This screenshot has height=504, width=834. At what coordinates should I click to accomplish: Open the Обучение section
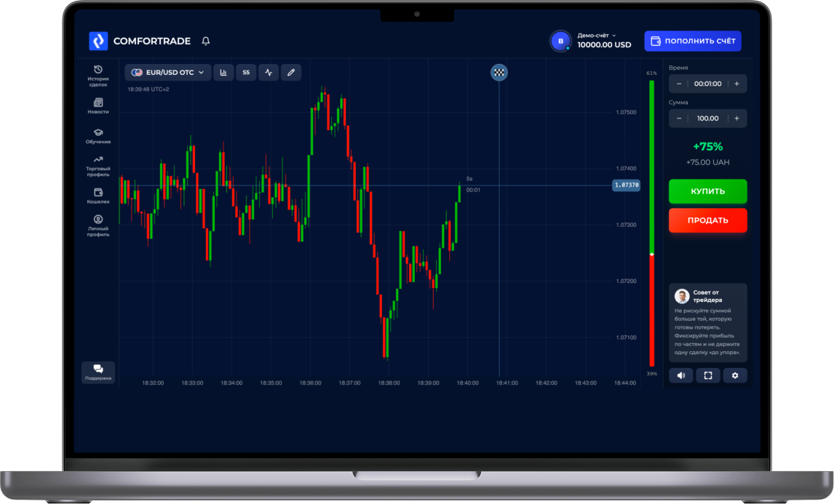point(98,136)
